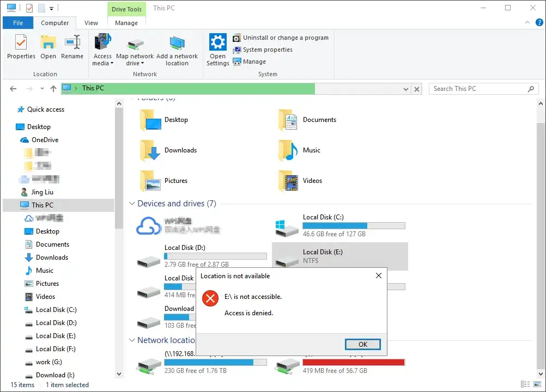Select Local Disk (C:) drive icon
The height and width of the screenshot is (392, 546).
point(287,226)
